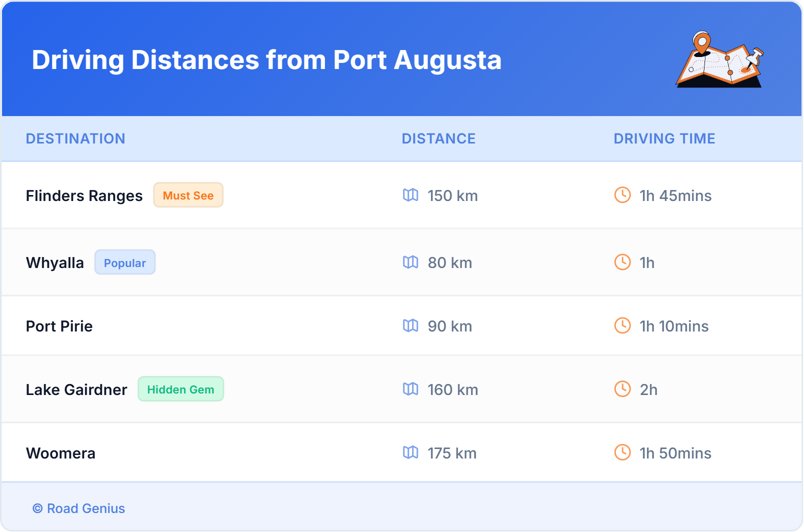The height and width of the screenshot is (532, 804).
Task: Click the map icon next to Whyalla's distance
Action: (410, 262)
